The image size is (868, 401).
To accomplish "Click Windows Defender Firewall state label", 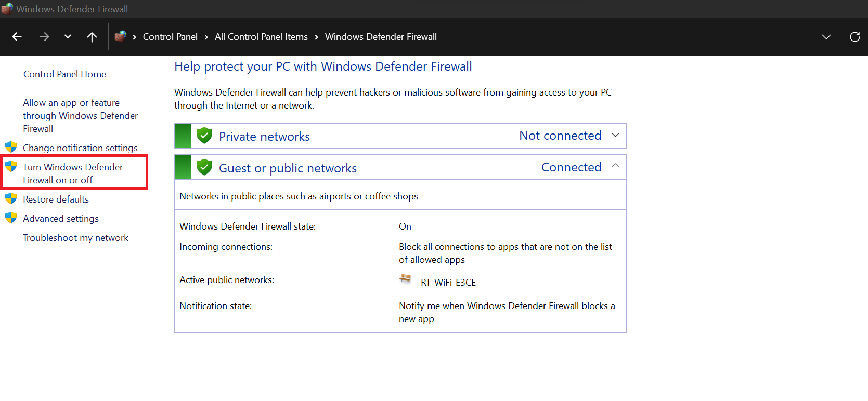I will click(x=248, y=226).
